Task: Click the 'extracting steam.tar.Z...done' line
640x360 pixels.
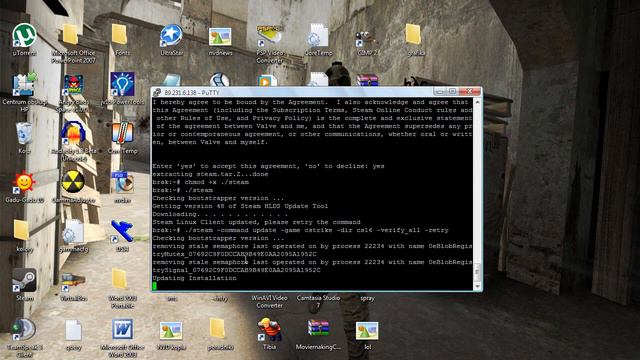Action: [210, 174]
